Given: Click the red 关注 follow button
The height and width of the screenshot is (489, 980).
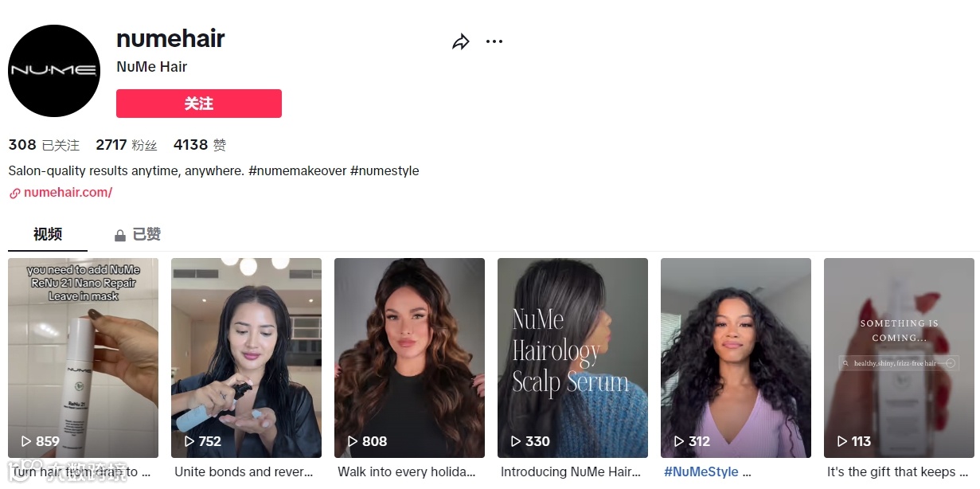Looking at the screenshot, I should [199, 104].
